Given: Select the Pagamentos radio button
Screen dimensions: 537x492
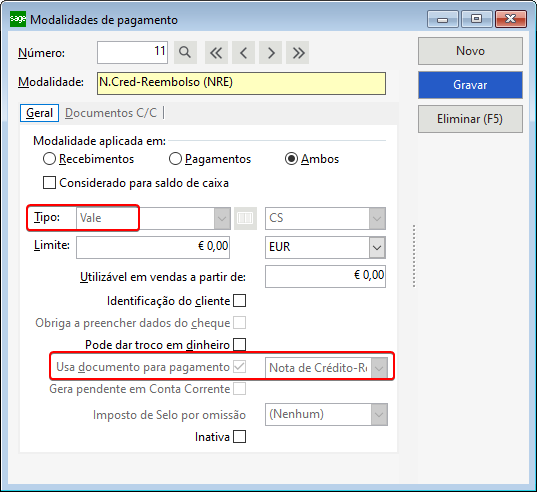Looking at the screenshot, I should click(x=175, y=159).
